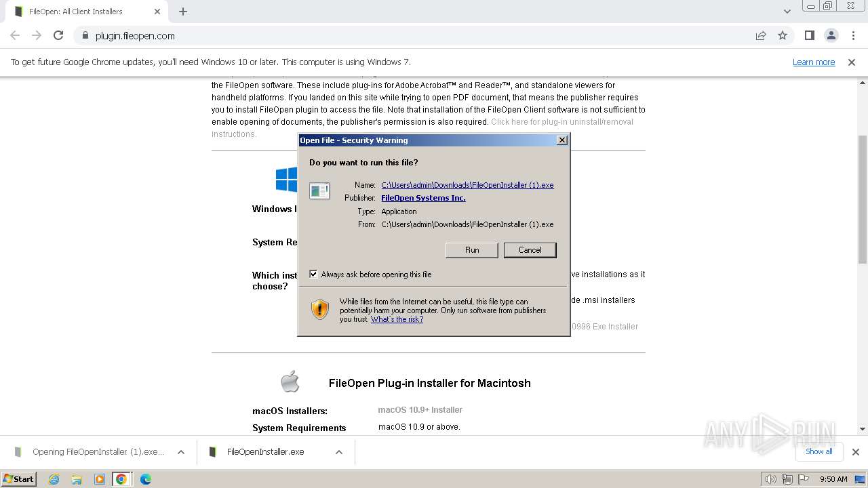The width and height of the screenshot is (868, 488).
Task: Run the FileOpenInstaller file
Action: click(x=472, y=250)
